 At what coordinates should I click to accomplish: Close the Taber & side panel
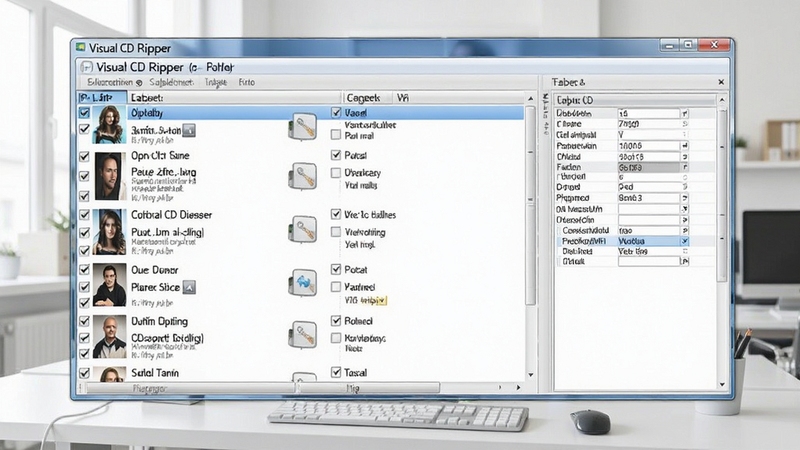pos(721,82)
